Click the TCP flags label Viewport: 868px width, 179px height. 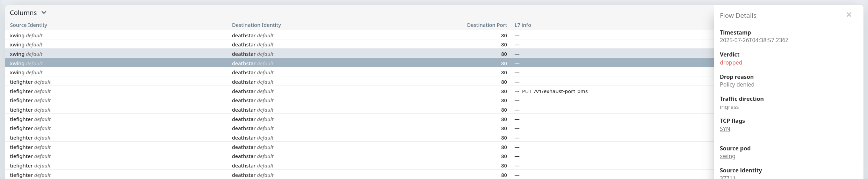pyautogui.click(x=732, y=121)
